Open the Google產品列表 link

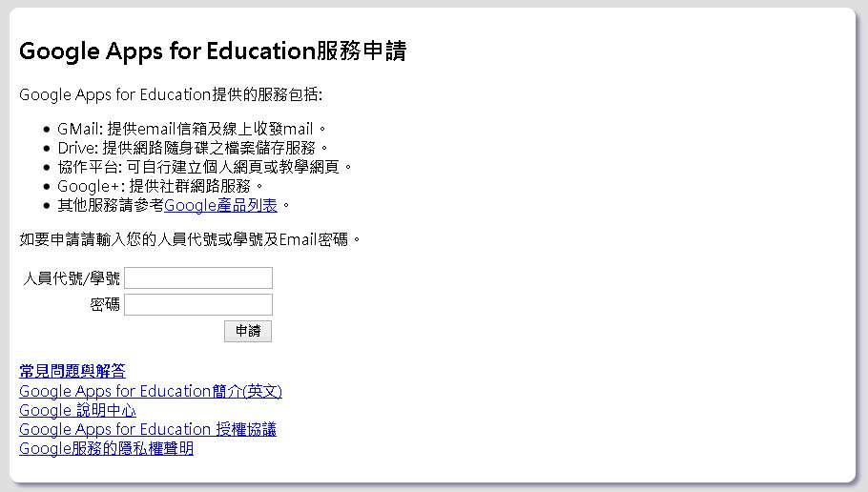pos(220,205)
